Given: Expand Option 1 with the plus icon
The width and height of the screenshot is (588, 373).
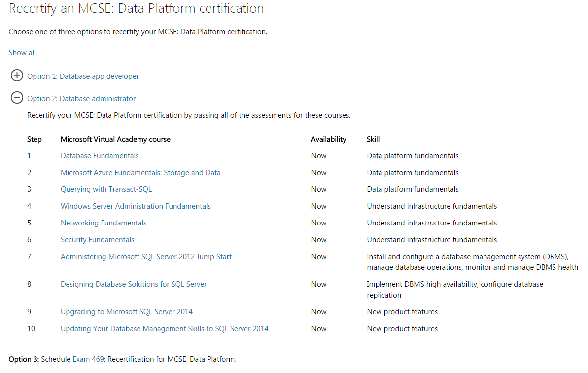Looking at the screenshot, I should pos(17,75).
